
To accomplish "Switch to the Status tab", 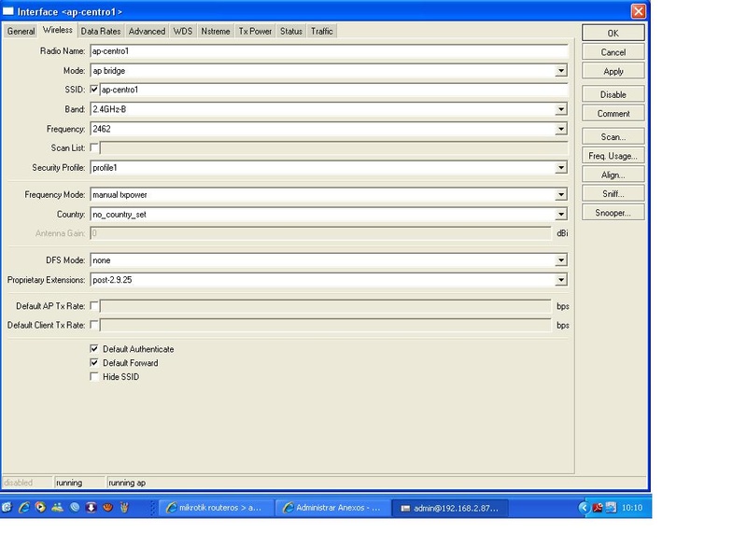I will click(x=291, y=31).
